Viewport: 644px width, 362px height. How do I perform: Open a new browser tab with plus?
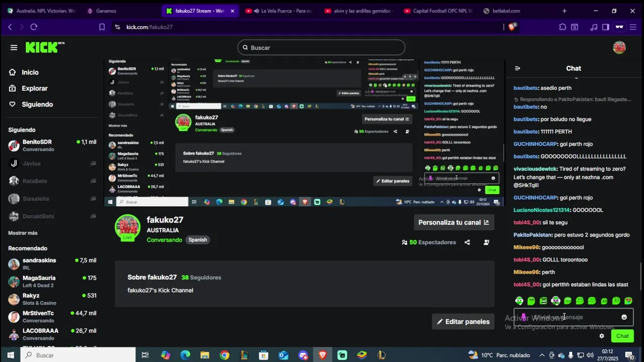click(x=564, y=11)
